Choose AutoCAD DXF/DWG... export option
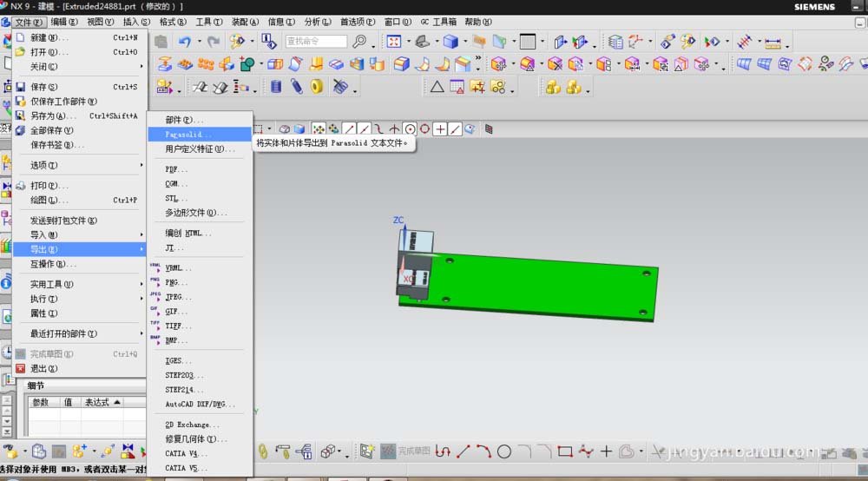The image size is (868, 481). tap(200, 404)
